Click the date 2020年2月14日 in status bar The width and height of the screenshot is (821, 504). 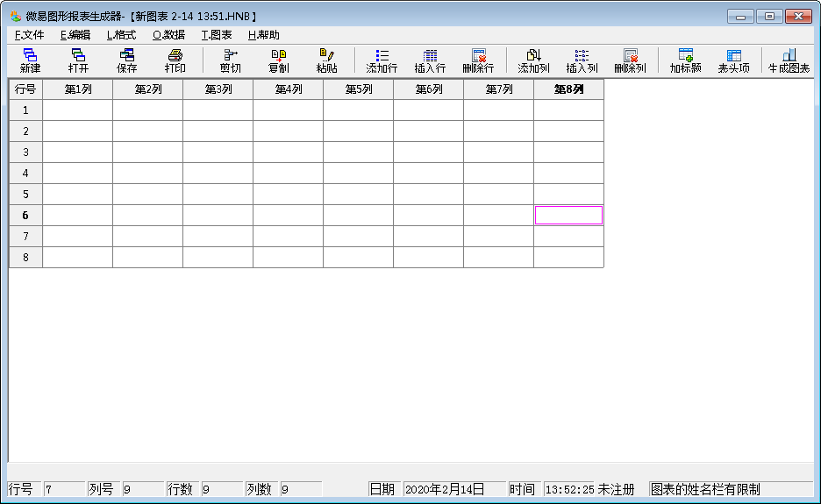(454, 489)
